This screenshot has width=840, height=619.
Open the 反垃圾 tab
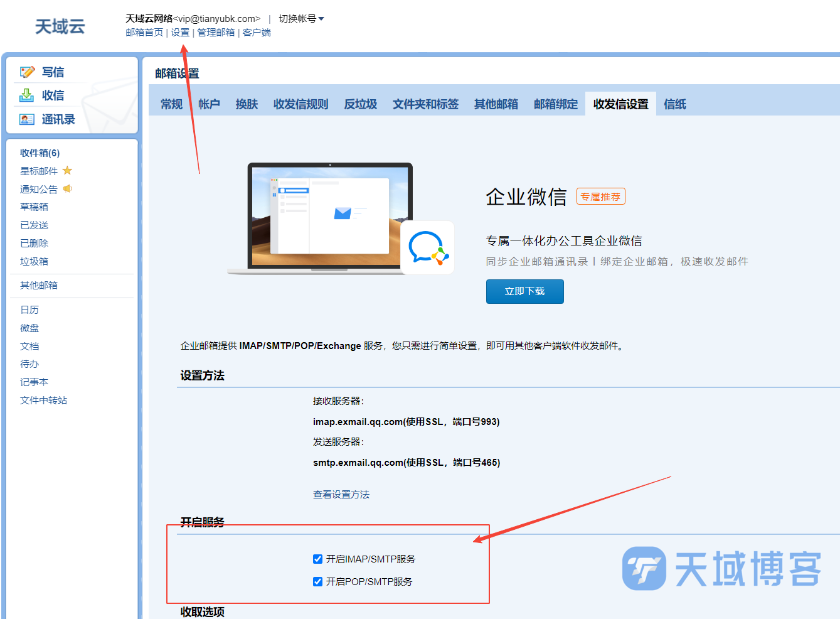pos(360,104)
